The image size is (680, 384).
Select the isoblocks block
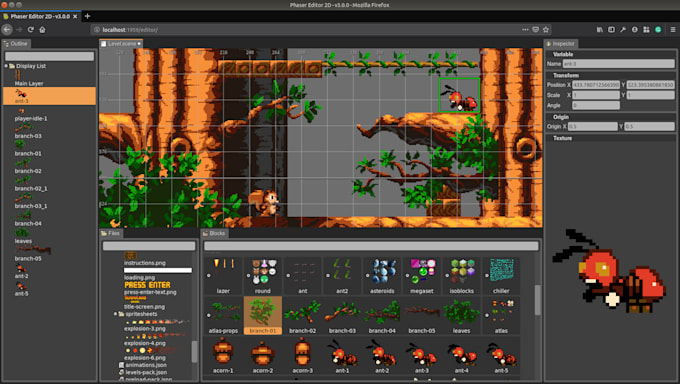pyautogui.click(x=462, y=276)
